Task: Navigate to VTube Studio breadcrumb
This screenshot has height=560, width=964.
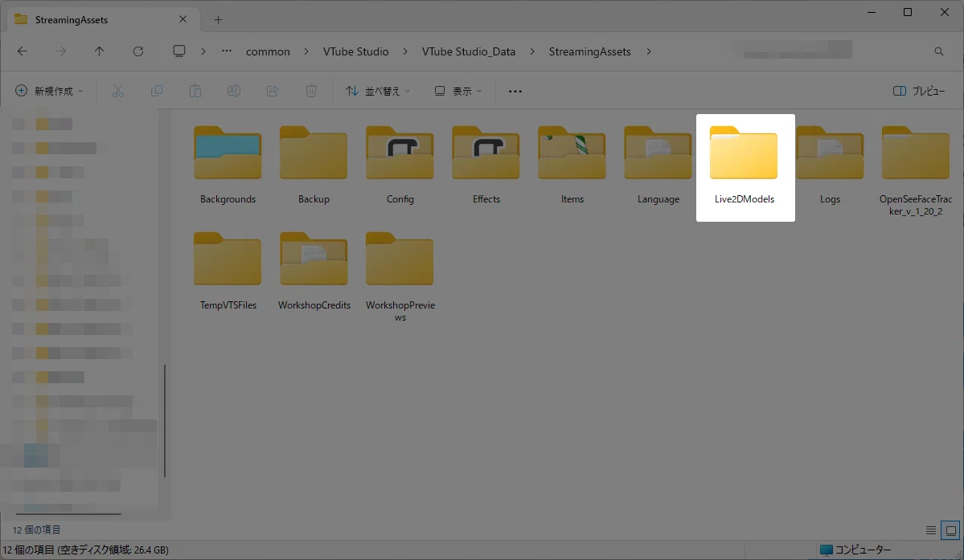Action: point(356,51)
